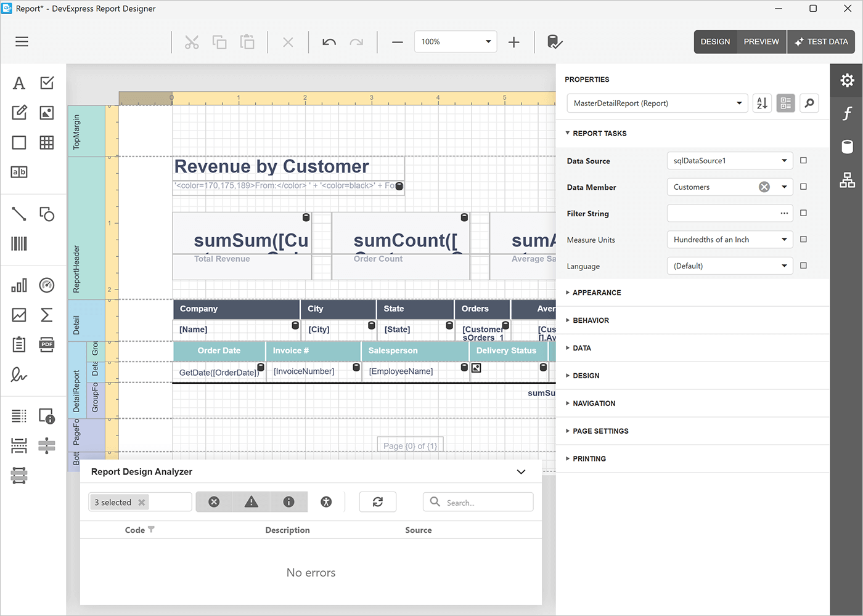Enable the accessibility checks toggle in analyzer

coord(326,501)
